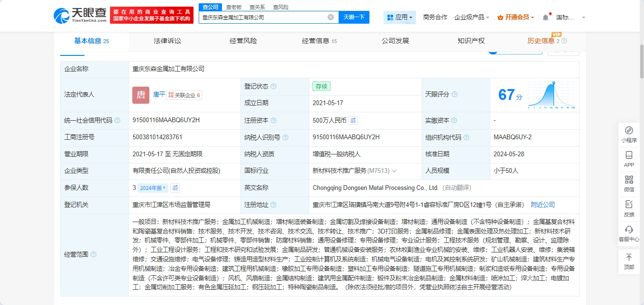
Task: Contact 客服中心 customer service
Action: [629, 233]
